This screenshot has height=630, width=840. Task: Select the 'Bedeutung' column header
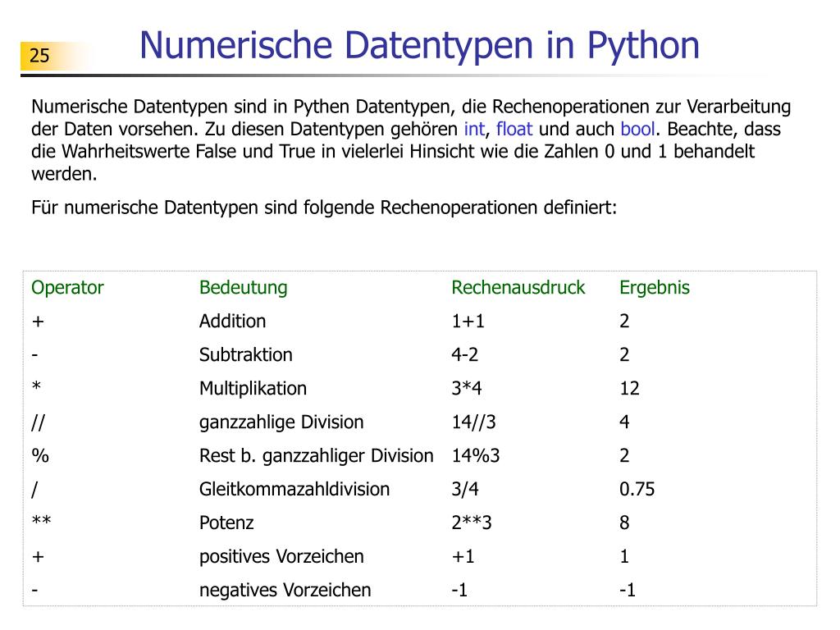tap(243, 288)
